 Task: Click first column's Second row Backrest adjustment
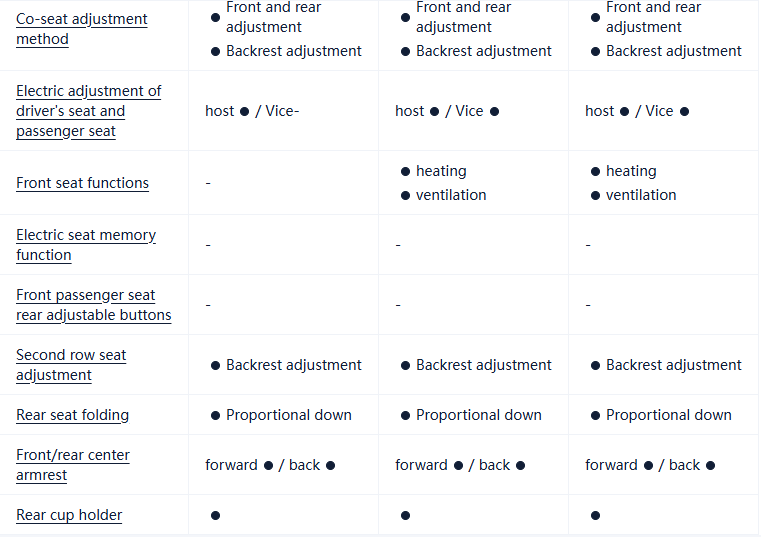point(293,365)
